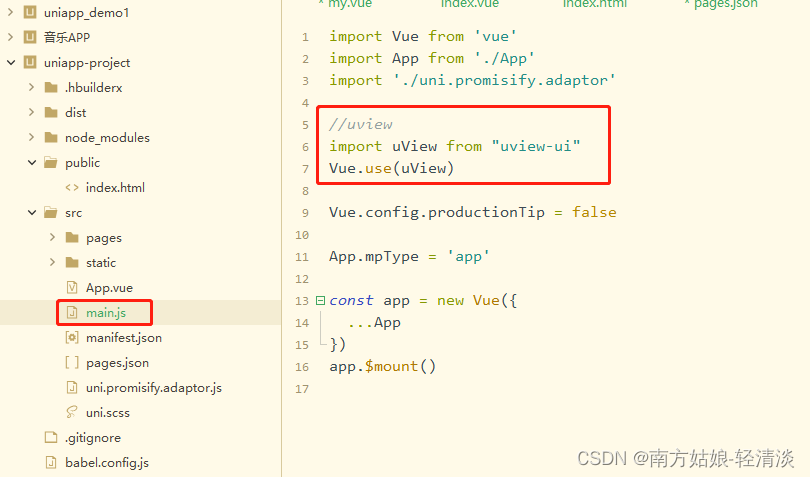This screenshot has height=477, width=810.
Task: Click the dist folder icon
Action: pyautogui.click(x=51, y=112)
